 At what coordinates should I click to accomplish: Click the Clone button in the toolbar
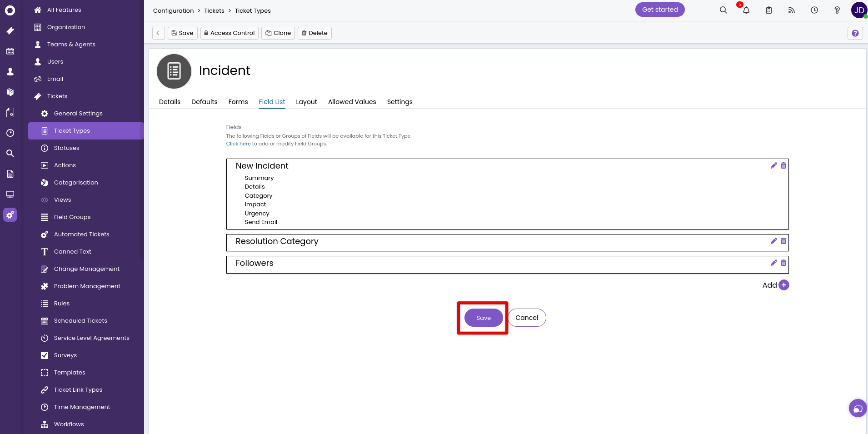coord(278,33)
